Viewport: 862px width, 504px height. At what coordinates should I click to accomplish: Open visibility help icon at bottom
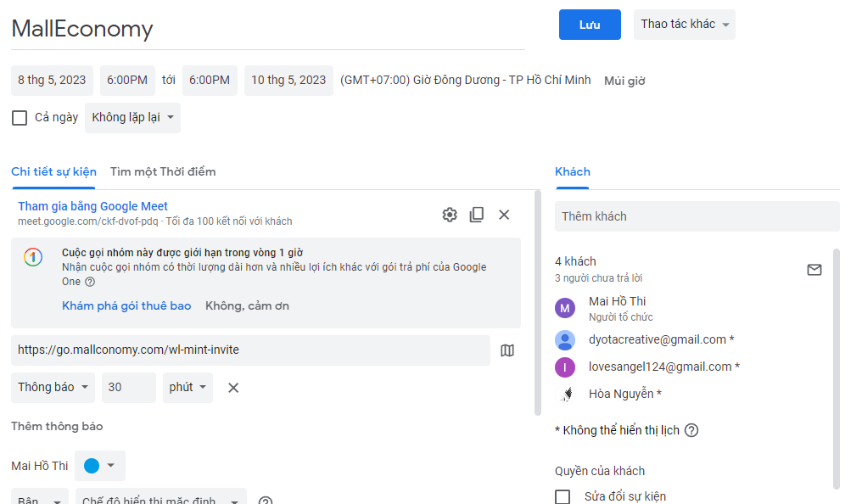coord(266,500)
